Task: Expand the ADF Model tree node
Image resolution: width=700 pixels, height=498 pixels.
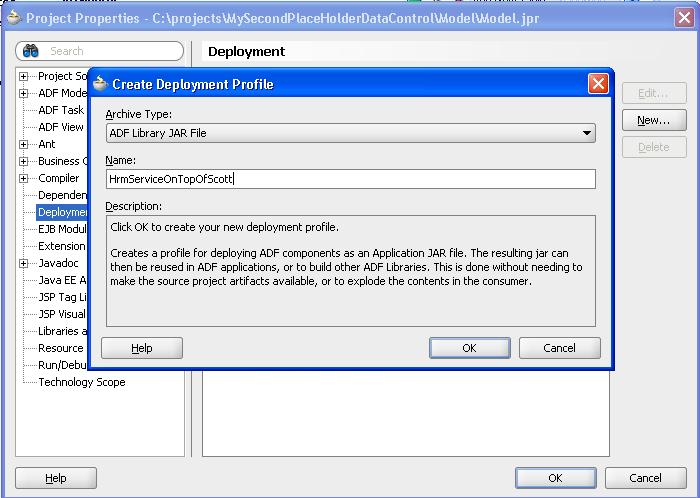Action: click(23, 93)
